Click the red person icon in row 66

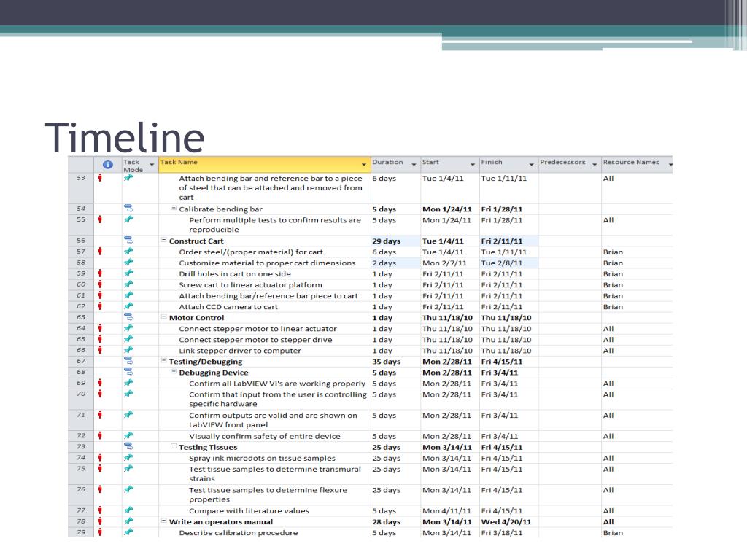[x=100, y=349]
